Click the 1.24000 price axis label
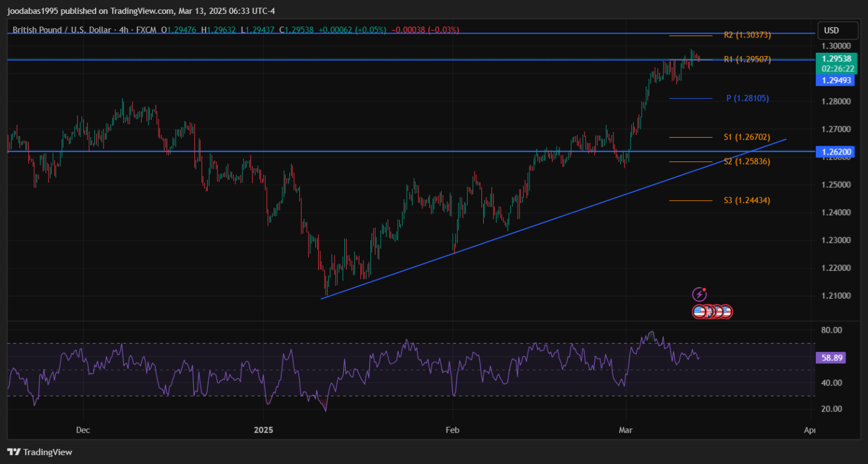This screenshot has height=464, width=868. (836, 212)
